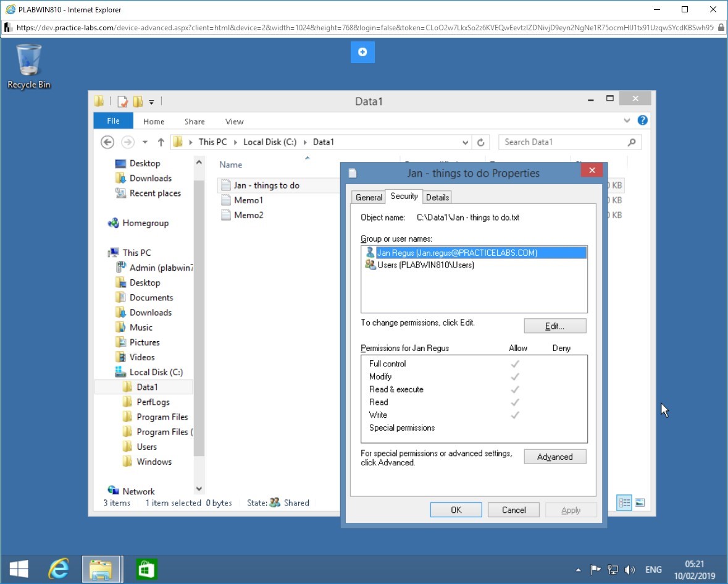Switch to Details view layout icon

pos(624,502)
